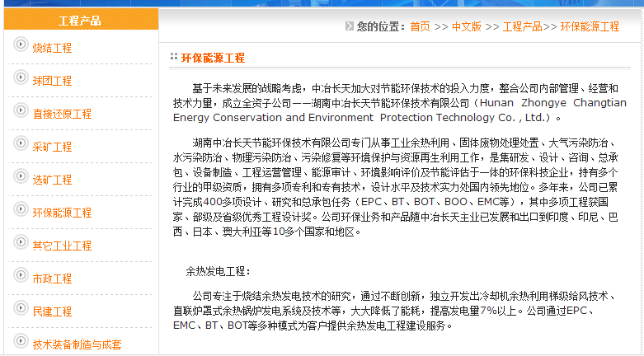Click the arrow icon beside 直接还原工程
The image size is (644, 356).
coord(21,110)
